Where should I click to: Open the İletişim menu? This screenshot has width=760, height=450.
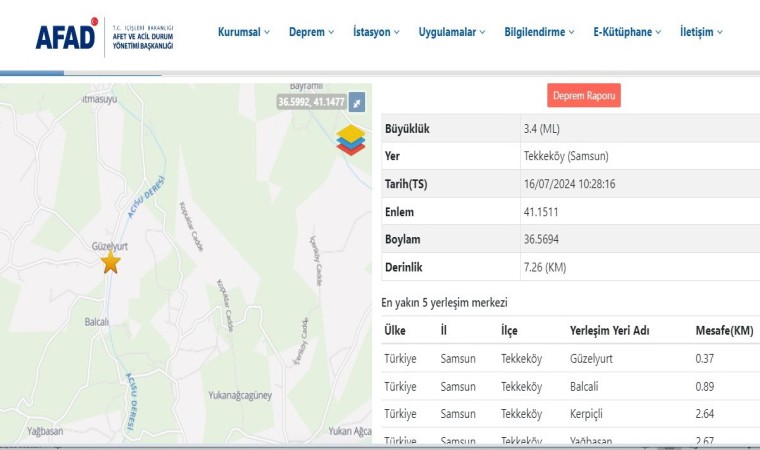[701, 32]
